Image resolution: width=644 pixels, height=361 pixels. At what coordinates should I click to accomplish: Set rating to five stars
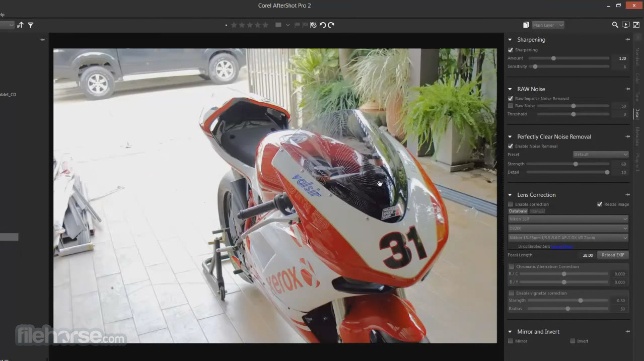tap(266, 25)
